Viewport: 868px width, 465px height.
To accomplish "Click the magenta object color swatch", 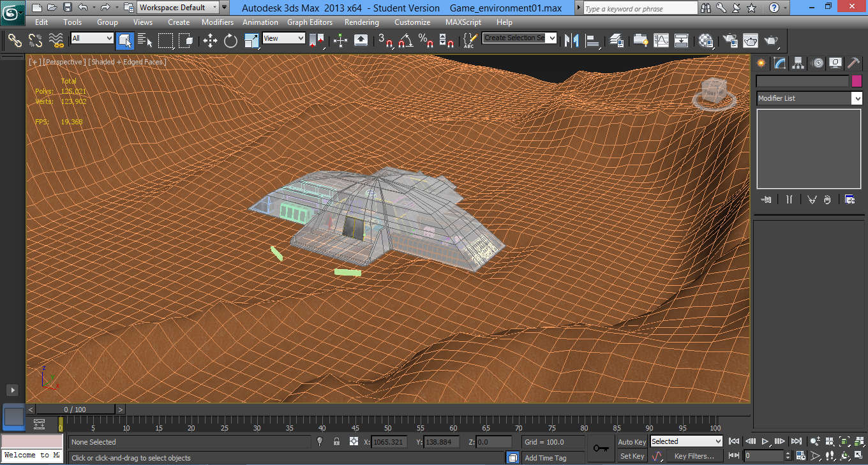I will click(857, 81).
